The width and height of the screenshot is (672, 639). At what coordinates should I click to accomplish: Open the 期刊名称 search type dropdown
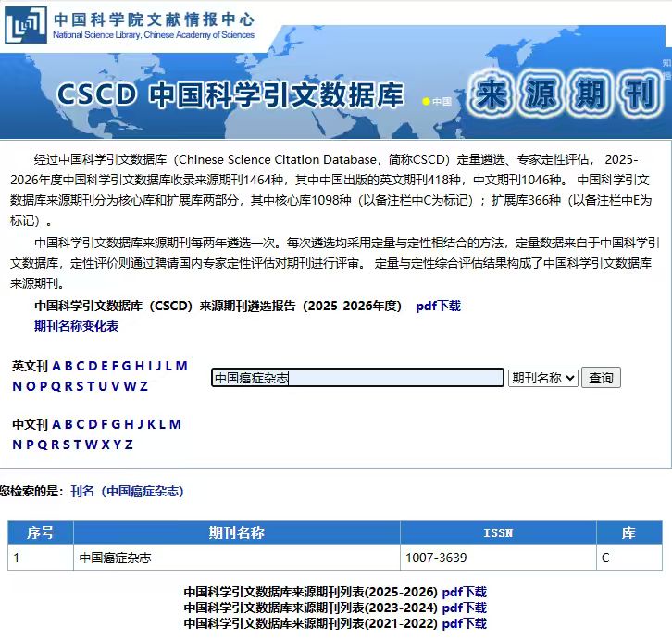543,378
